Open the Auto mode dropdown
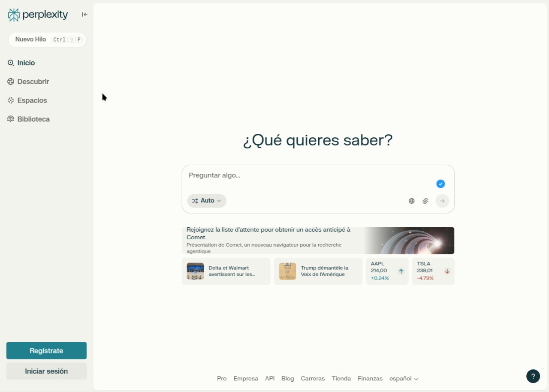The width and height of the screenshot is (549, 392). [x=207, y=201]
